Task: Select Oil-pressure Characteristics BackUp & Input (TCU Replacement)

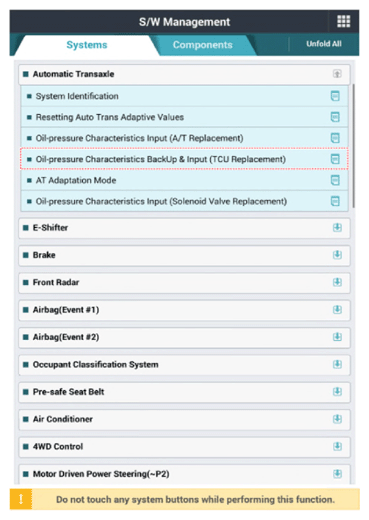Action: click(x=184, y=159)
